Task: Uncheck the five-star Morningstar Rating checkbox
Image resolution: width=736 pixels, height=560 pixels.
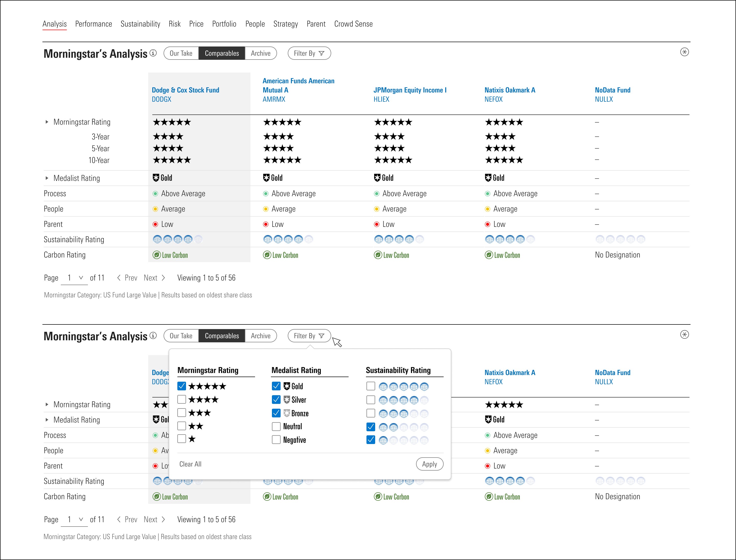Action: click(x=182, y=386)
